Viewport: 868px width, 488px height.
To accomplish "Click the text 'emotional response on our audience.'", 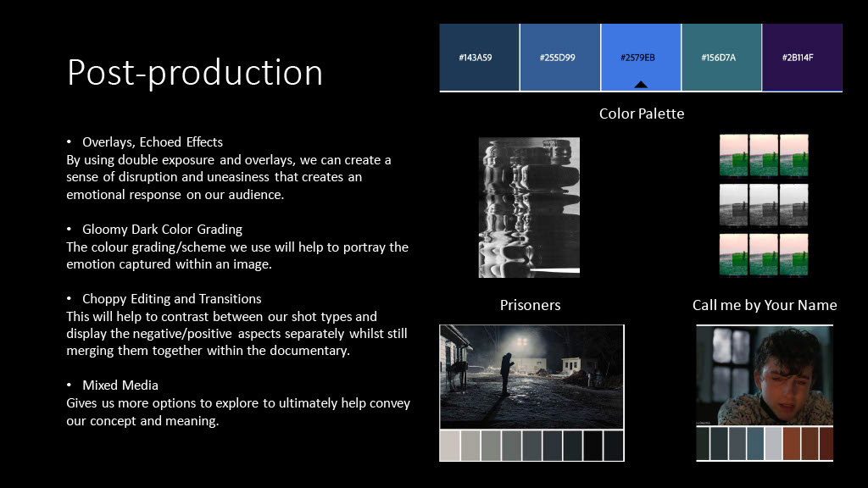I will (x=175, y=195).
